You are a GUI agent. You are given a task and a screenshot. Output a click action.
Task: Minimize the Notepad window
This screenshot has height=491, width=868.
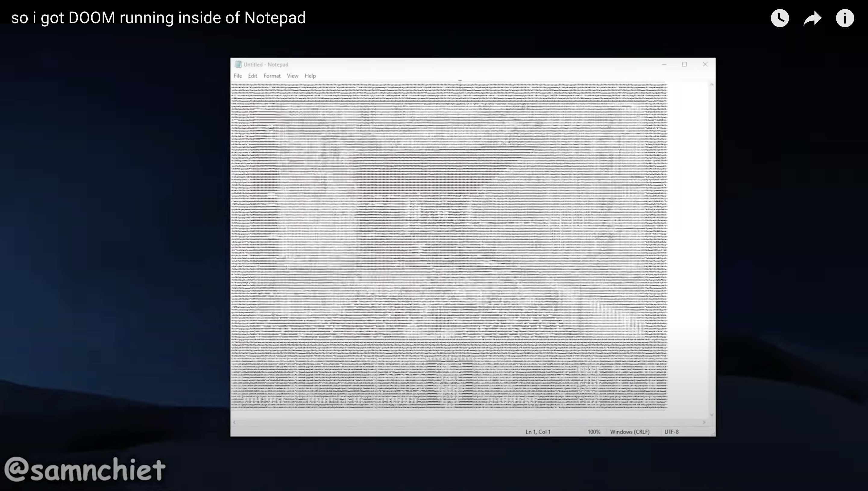click(x=664, y=64)
